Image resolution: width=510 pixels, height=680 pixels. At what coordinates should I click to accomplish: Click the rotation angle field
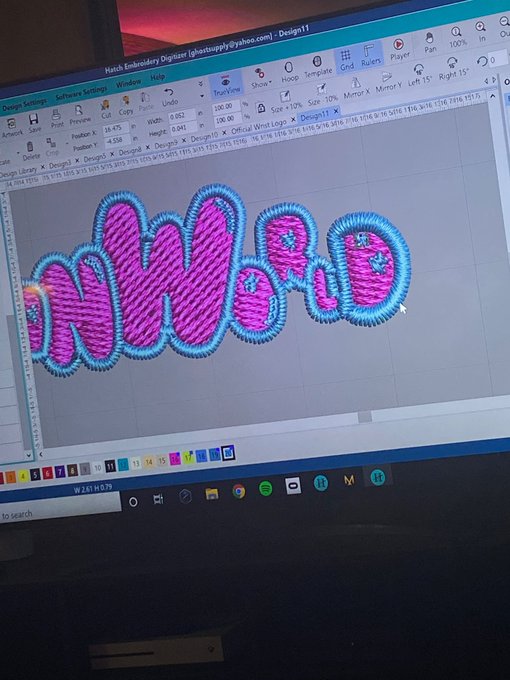(x=498, y=59)
